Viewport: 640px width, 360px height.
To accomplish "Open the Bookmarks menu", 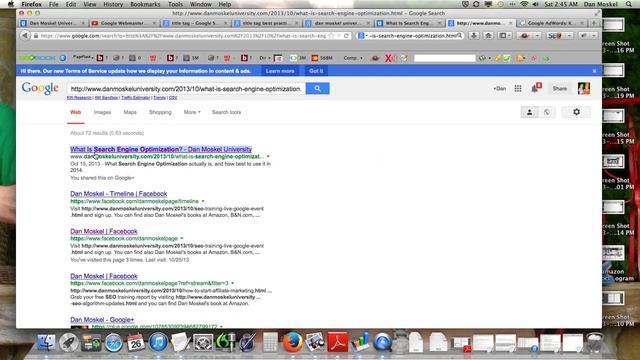I will [x=145, y=4].
